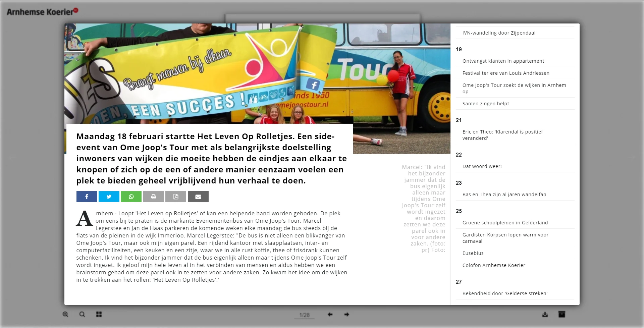644x328 pixels.
Task: Open the search tool in the toolbar
Action: coord(82,314)
